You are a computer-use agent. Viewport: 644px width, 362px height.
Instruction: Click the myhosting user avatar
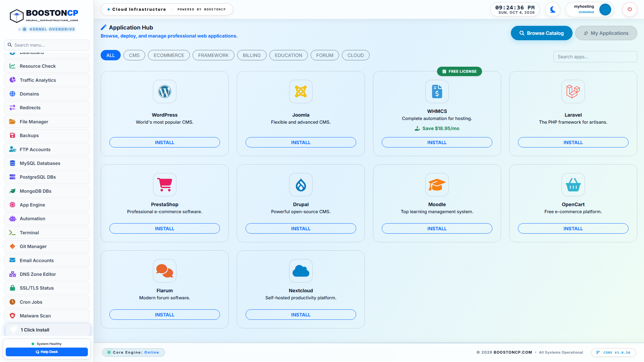[x=605, y=9]
